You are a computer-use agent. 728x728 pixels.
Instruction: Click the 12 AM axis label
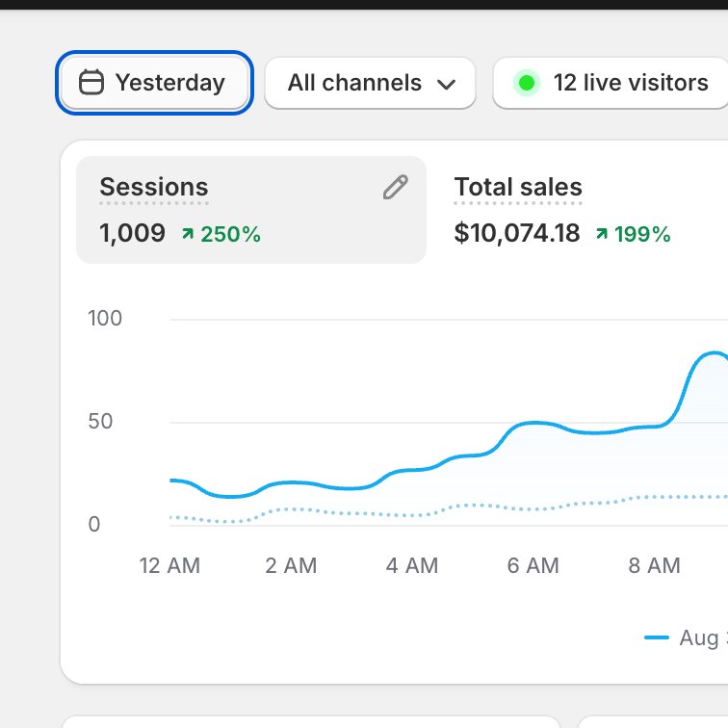169,565
